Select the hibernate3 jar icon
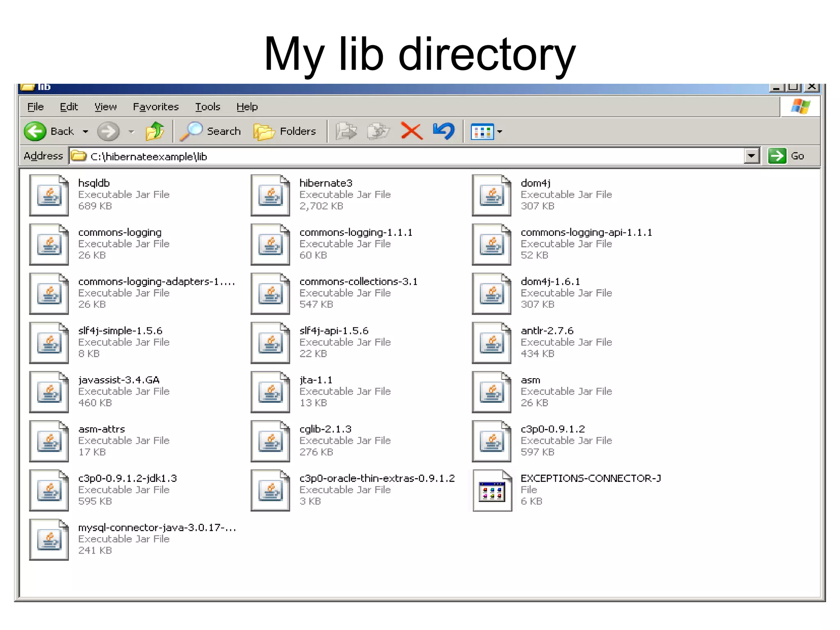Image resolution: width=840 pixels, height=630 pixels. point(270,195)
